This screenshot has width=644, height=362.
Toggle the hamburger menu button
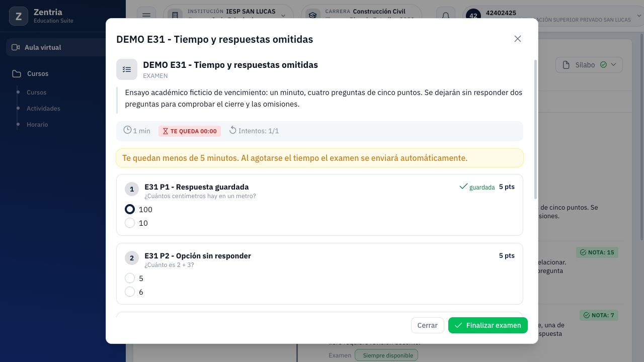coord(146,16)
